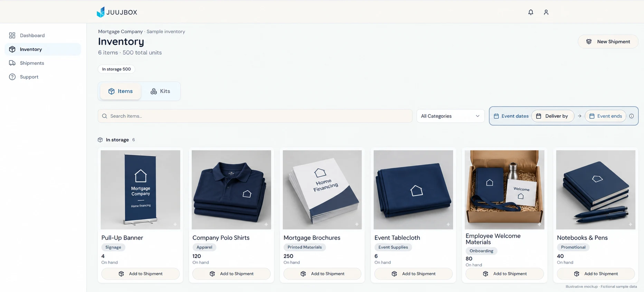The height and width of the screenshot is (292, 644).
Task: Click Mortgage Company in the breadcrumb
Action: point(120,31)
